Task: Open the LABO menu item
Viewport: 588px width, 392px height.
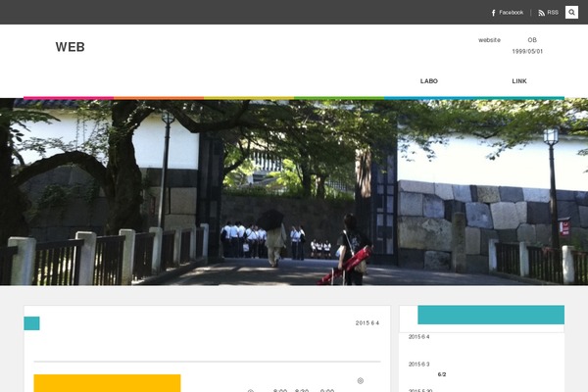Action: point(429,81)
